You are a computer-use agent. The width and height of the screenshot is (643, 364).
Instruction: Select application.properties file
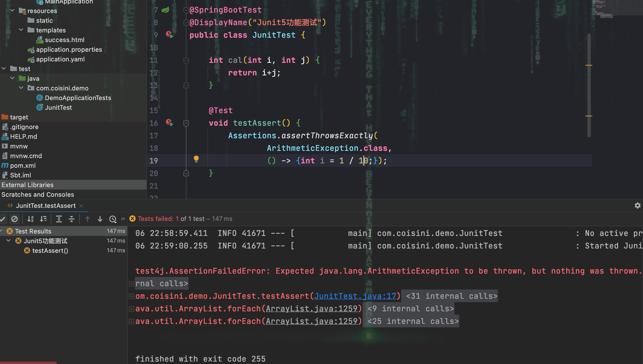(x=69, y=50)
